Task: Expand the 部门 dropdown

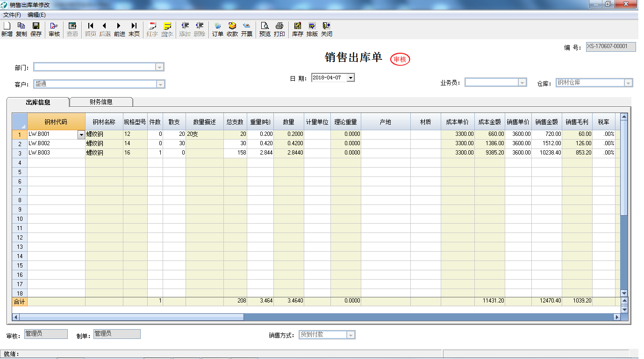Action: click(160, 67)
